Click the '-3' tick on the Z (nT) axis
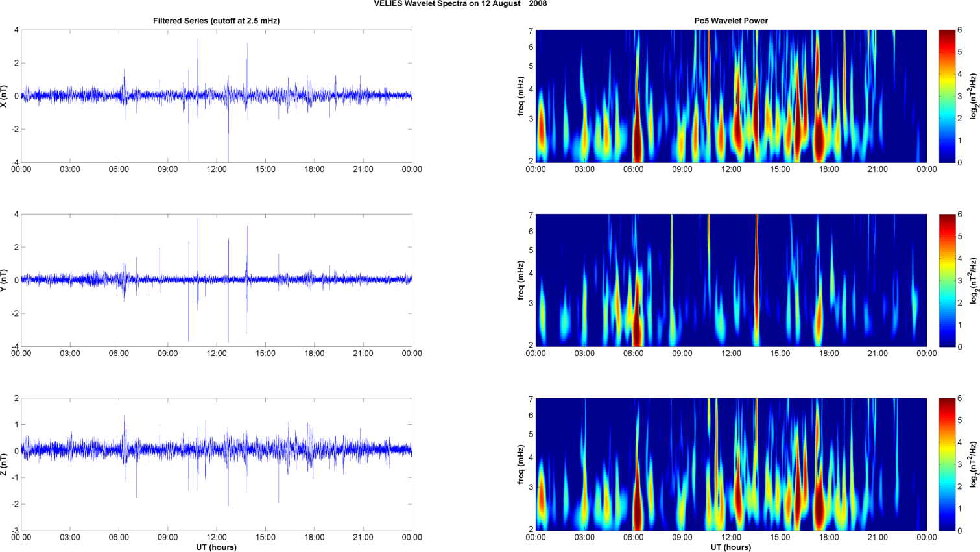Viewport: 980px width, 552px height. 16,531
